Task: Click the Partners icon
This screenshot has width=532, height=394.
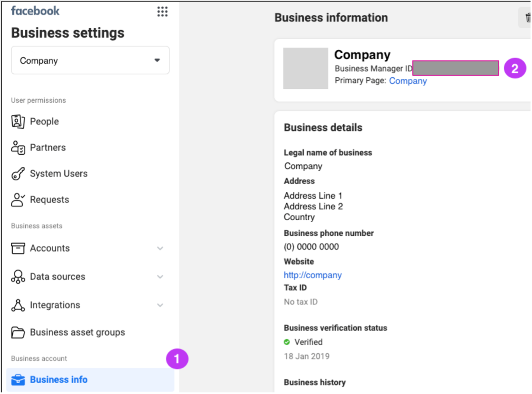Action: [18, 147]
